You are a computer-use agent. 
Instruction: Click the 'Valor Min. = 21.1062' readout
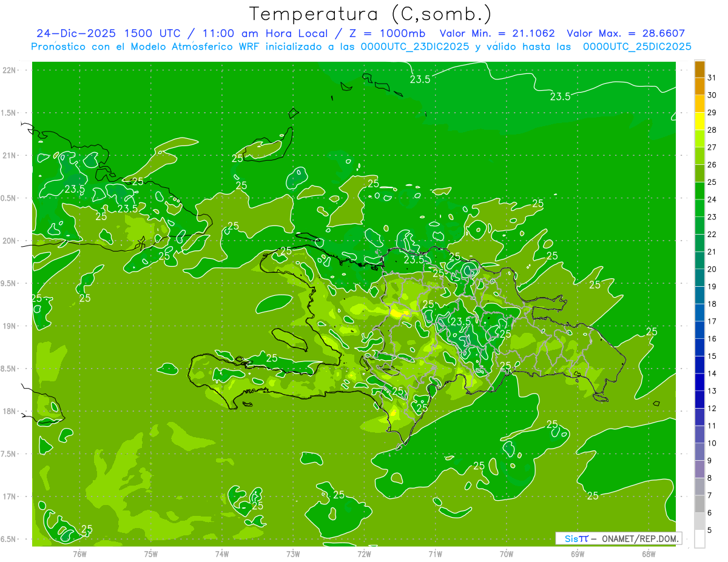(497, 33)
